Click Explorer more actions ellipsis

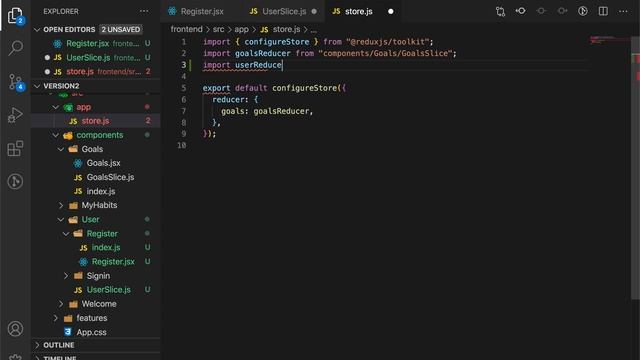click(144, 11)
